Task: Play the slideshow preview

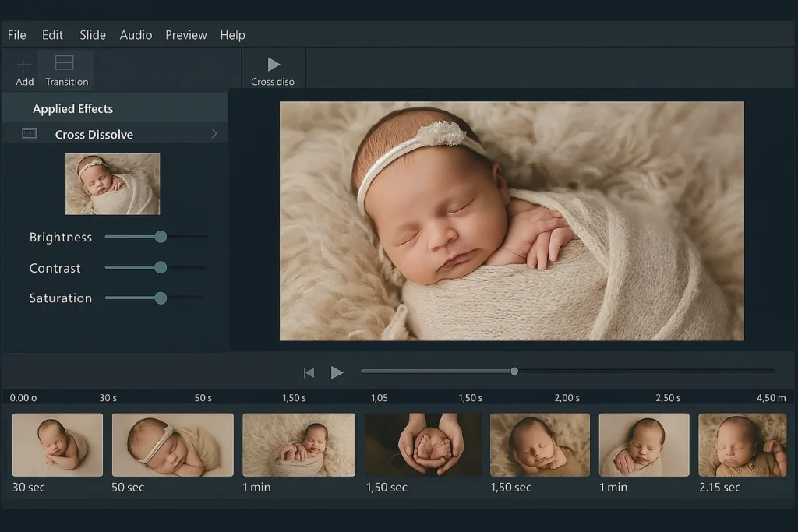Action: click(x=337, y=373)
